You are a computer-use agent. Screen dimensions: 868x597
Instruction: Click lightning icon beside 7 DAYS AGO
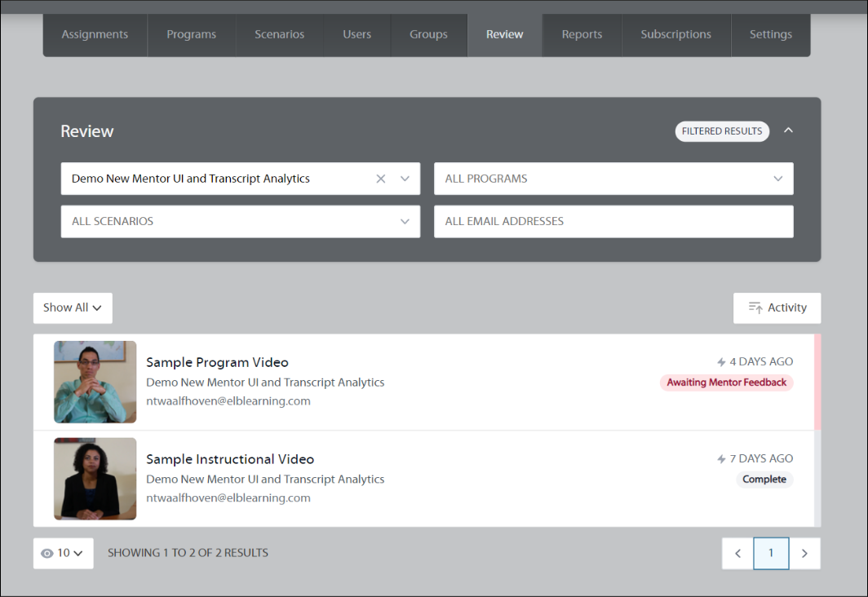tap(721, 459)
